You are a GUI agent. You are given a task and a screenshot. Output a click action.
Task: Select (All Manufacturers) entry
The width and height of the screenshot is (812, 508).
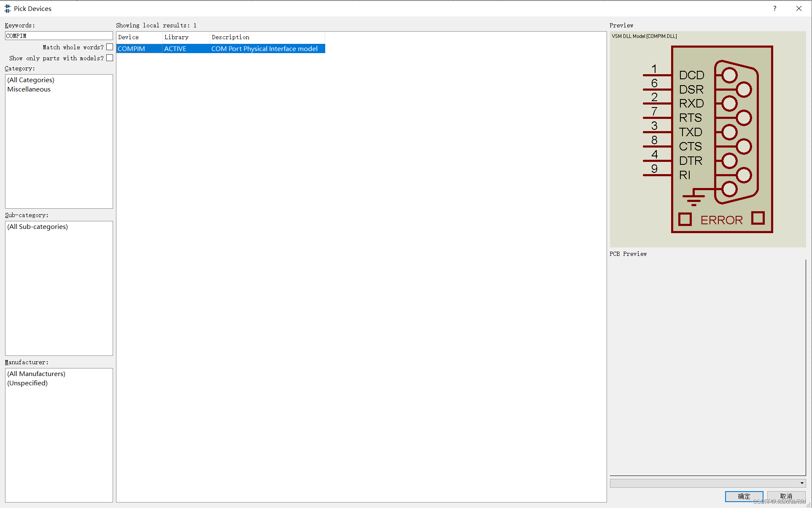[x=36, y=374]
